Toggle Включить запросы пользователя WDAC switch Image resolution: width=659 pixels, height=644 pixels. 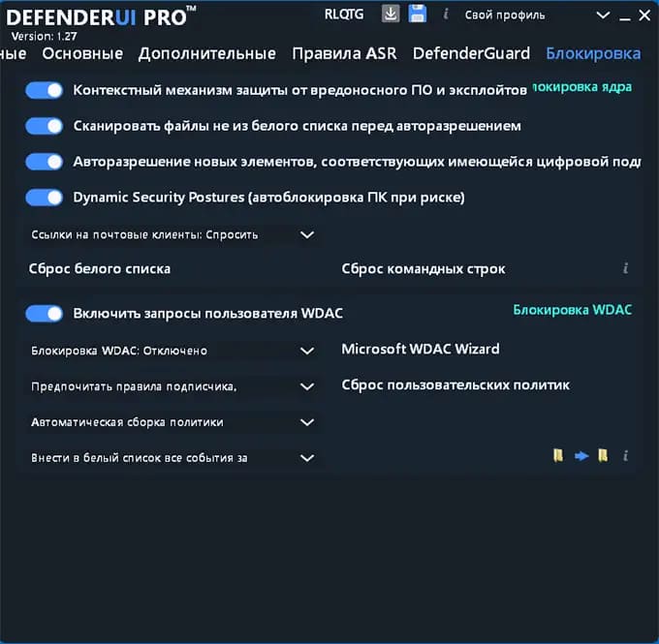pyautogui.click(x=45, y=314)
